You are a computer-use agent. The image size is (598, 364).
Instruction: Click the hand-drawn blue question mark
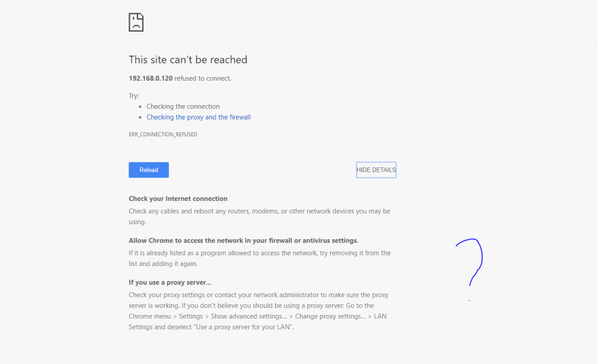[470, 262]
